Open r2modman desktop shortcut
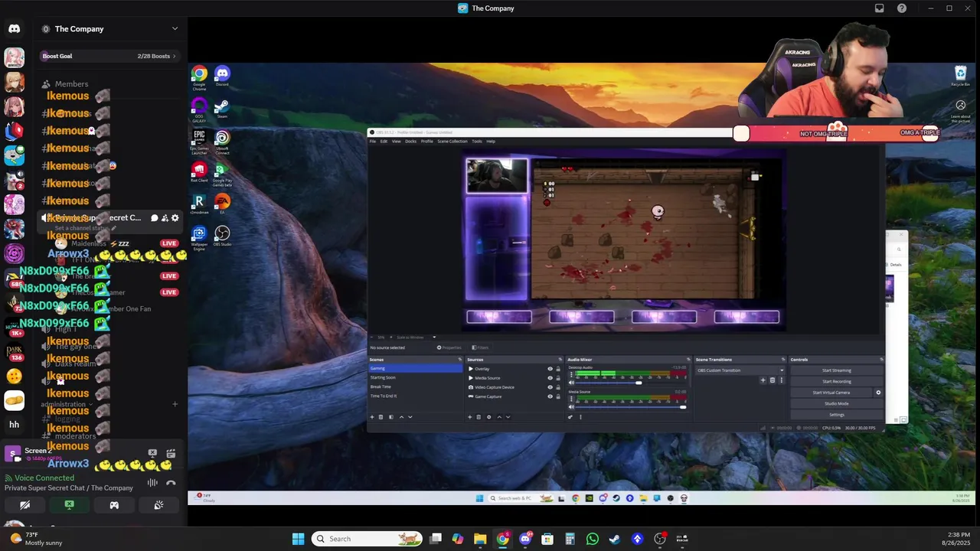The width and height of the screenshot is (980, 551). [x=199, y=204]
